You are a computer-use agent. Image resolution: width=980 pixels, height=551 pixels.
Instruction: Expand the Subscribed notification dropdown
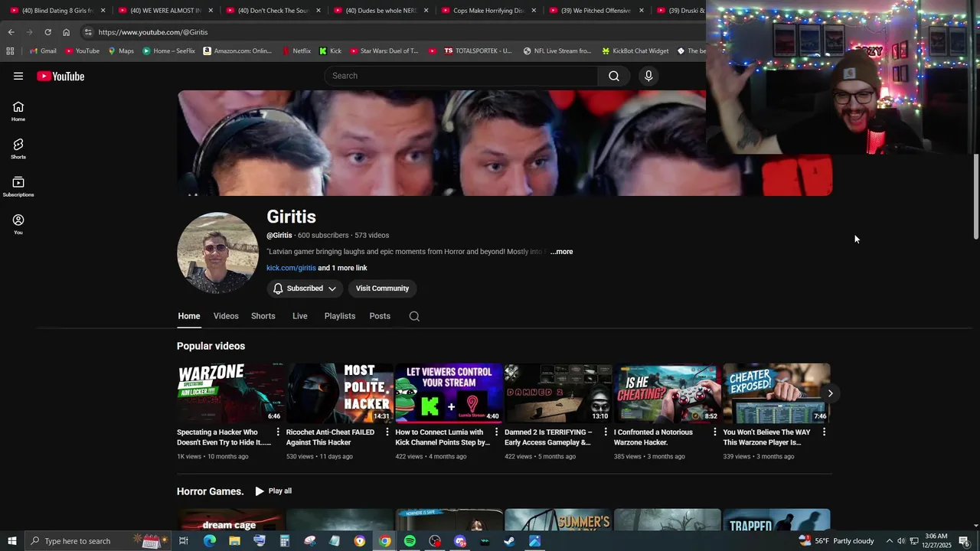(305, 289)
